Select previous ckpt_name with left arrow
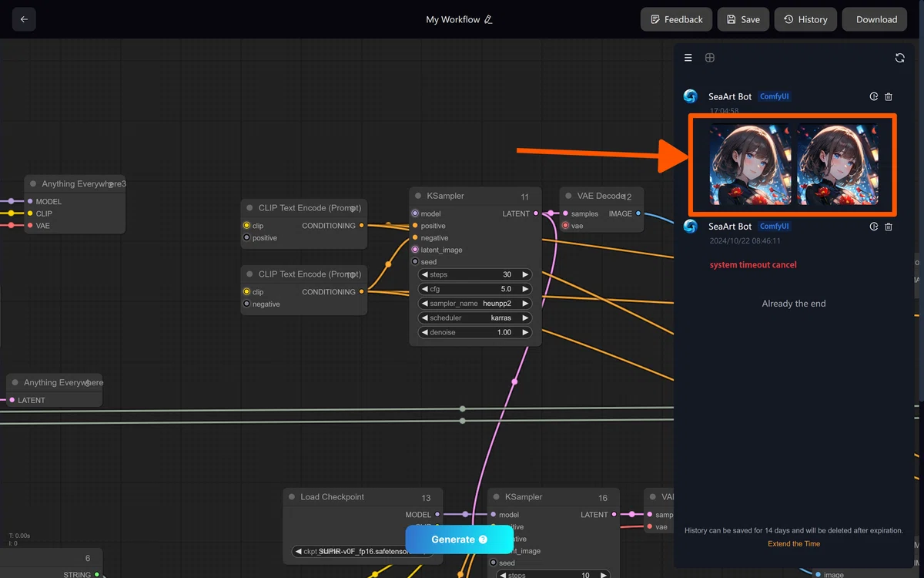The image size is (924, 578). pyautogui.click(x=299, y=552)
